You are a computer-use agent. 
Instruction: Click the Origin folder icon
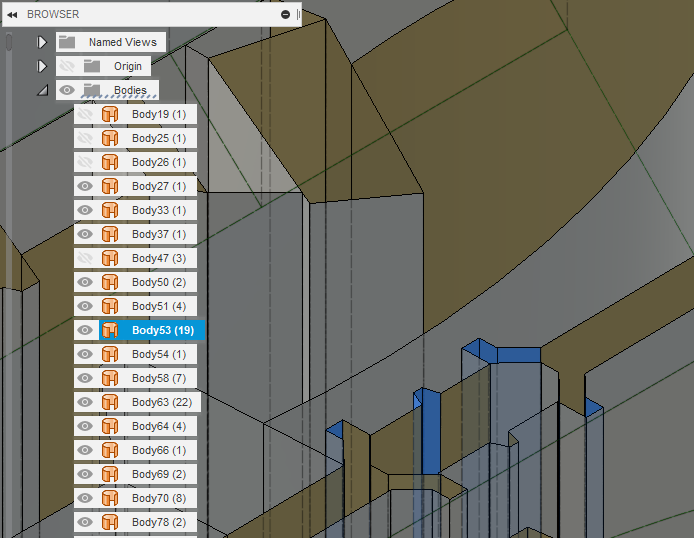point(92,66)
